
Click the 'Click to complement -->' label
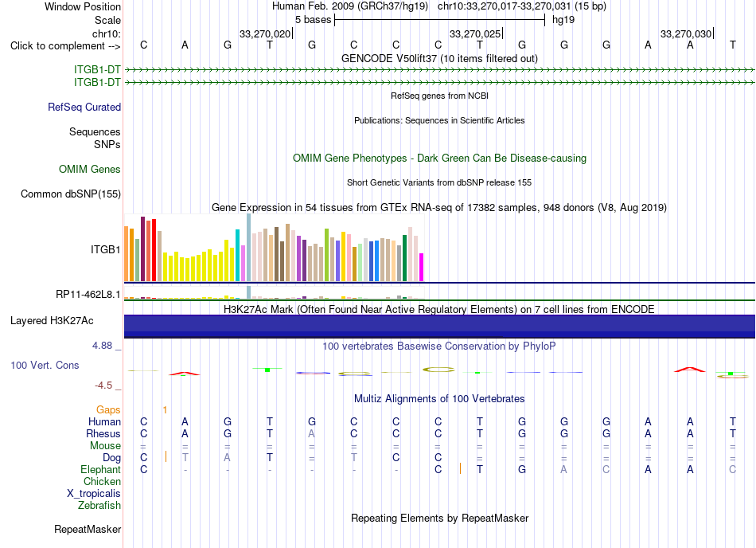[65, 46]
